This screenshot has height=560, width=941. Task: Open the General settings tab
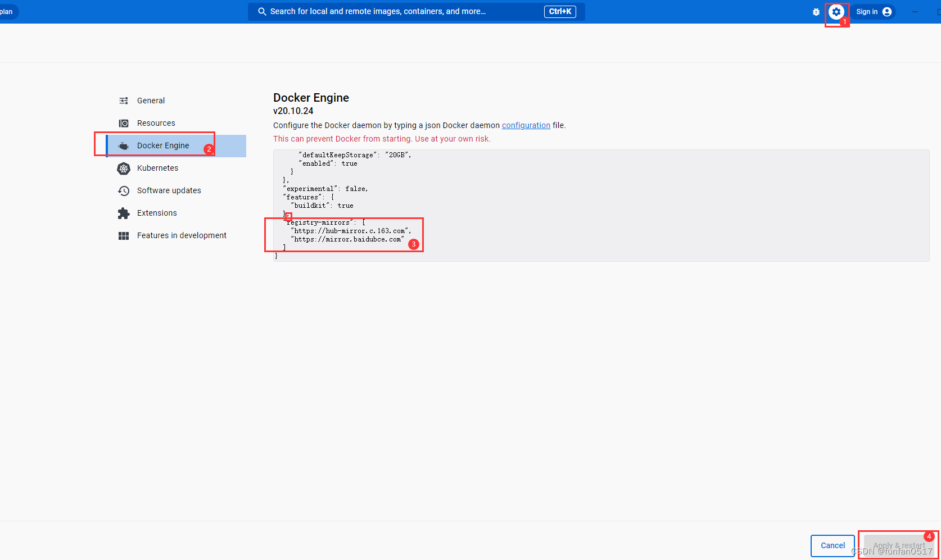pos(176,101)
